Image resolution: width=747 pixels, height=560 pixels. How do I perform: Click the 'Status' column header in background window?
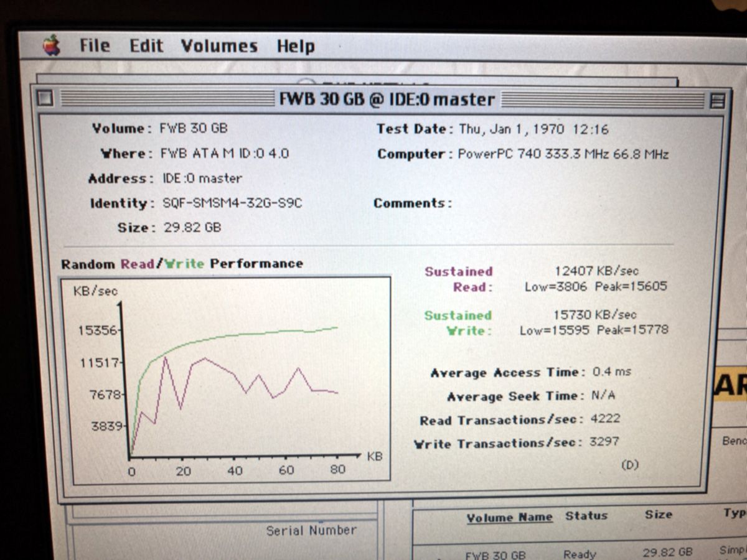[586, 515]
